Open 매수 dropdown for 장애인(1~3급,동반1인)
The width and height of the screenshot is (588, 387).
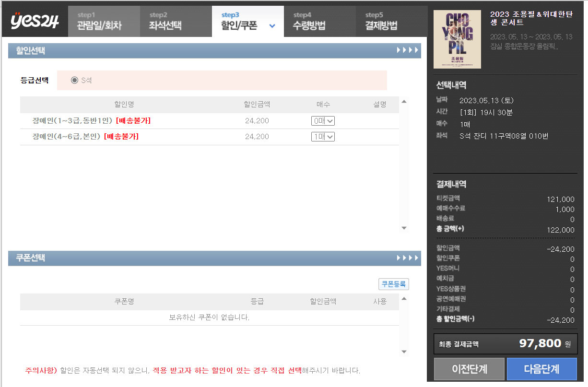[x=323, y=121]
